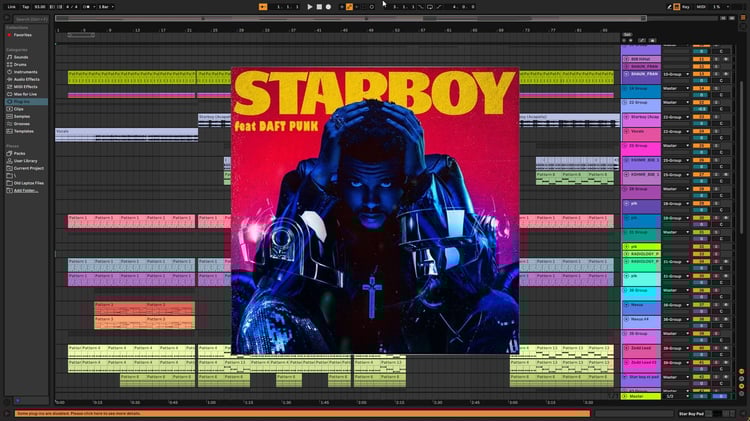
Task: Arm the Nexus track for recording
Action: (x=726, y=305)
